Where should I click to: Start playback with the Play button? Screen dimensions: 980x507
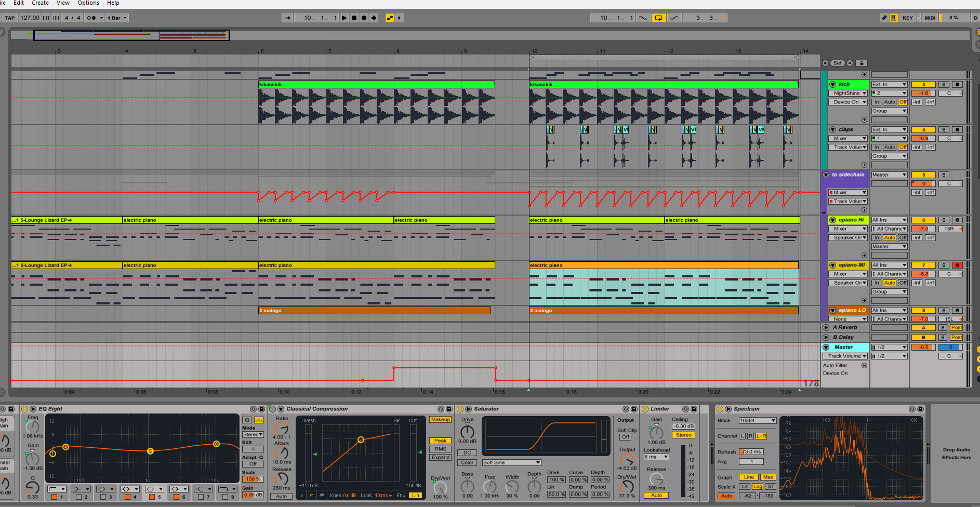coord(344,18)
